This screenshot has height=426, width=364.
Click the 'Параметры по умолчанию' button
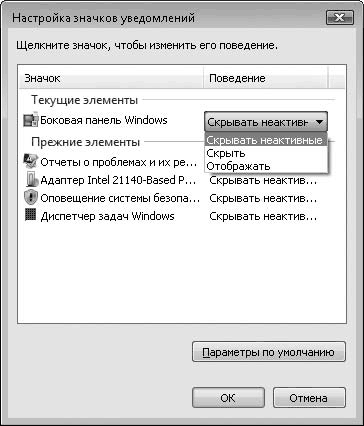(269, 352)
